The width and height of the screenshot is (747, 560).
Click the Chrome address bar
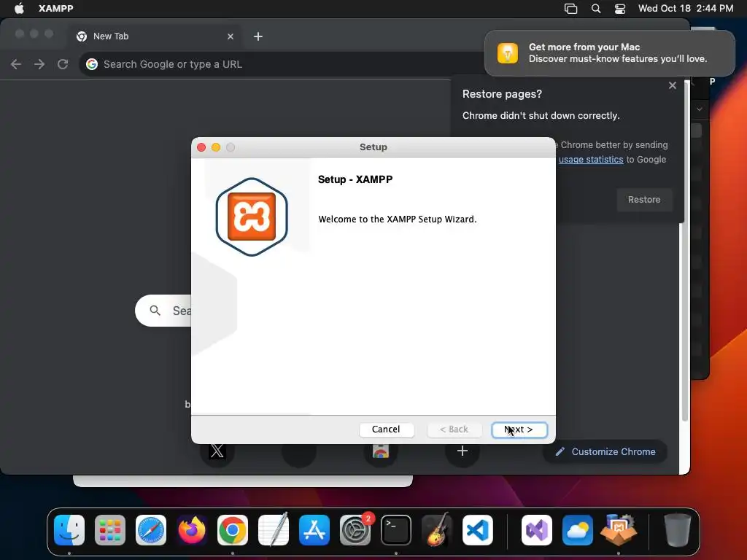(281, 64)
